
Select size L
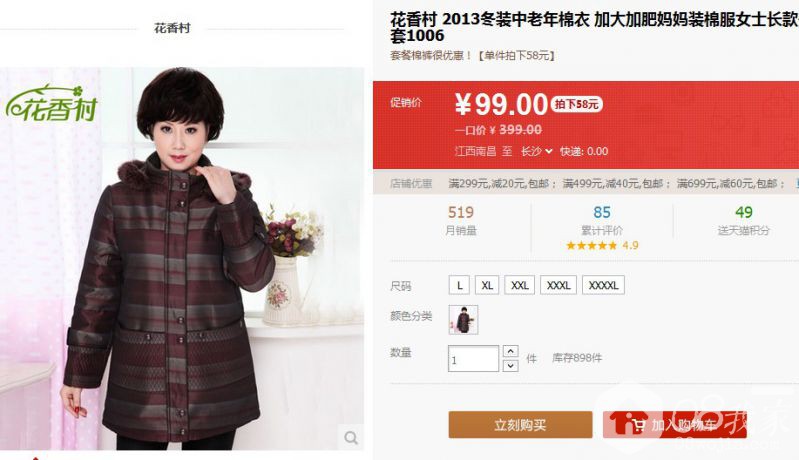[x=459, y=285]
